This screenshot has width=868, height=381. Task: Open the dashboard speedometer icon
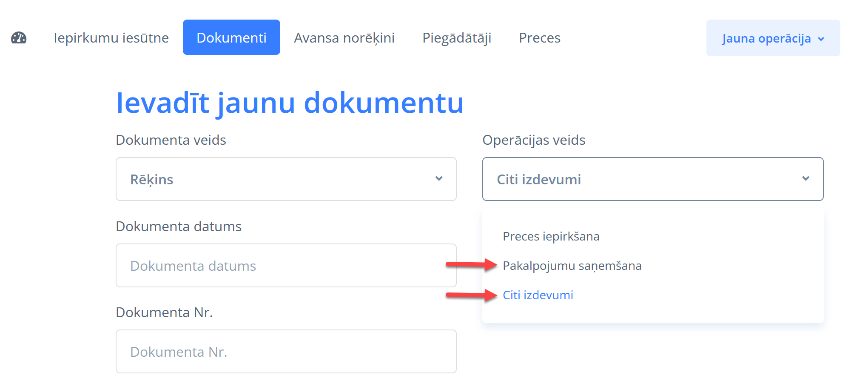[19, 38]
